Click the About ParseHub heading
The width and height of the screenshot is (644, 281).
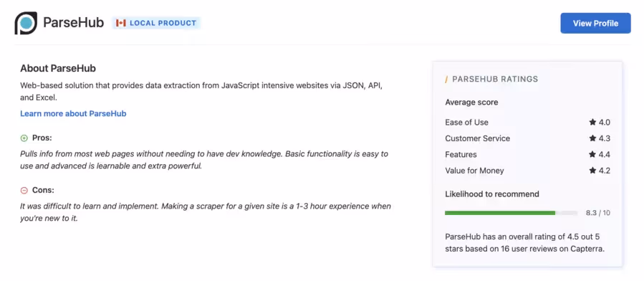pos(58,68)
